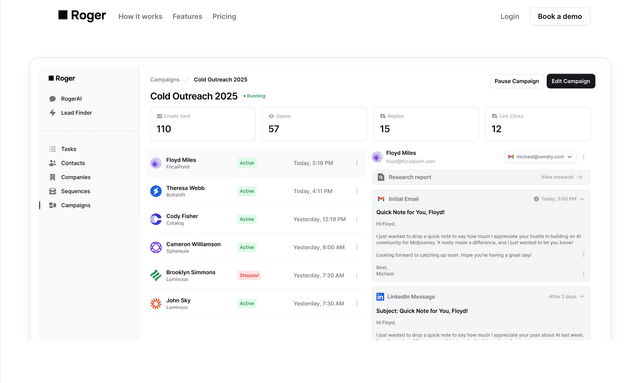The image size is (640, 383).
Task: Click the Roger logo in the top navigation
Action: [x=82, y=16]
